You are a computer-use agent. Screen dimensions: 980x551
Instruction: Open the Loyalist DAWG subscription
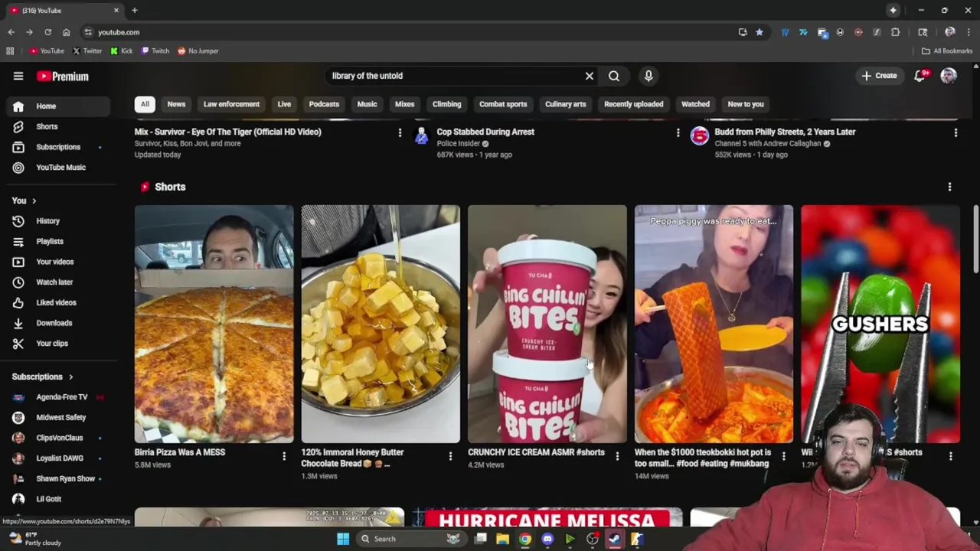[60, 458]
